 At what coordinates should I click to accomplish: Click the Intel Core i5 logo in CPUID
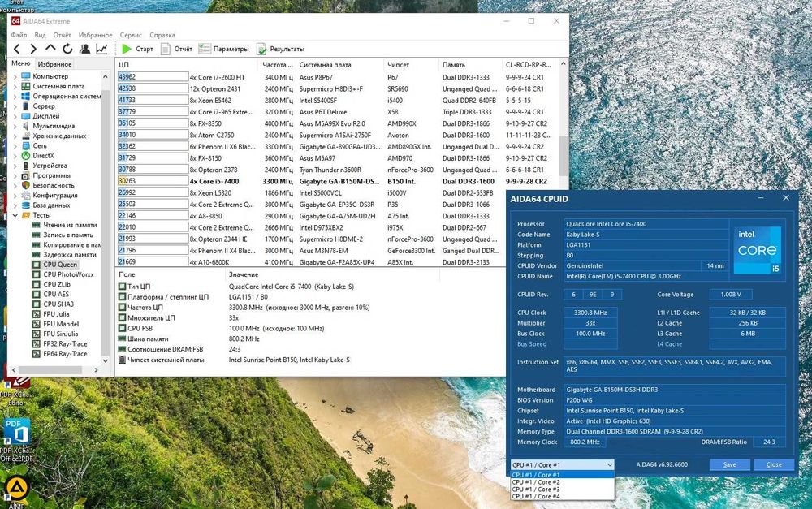(x=758, y=250)
